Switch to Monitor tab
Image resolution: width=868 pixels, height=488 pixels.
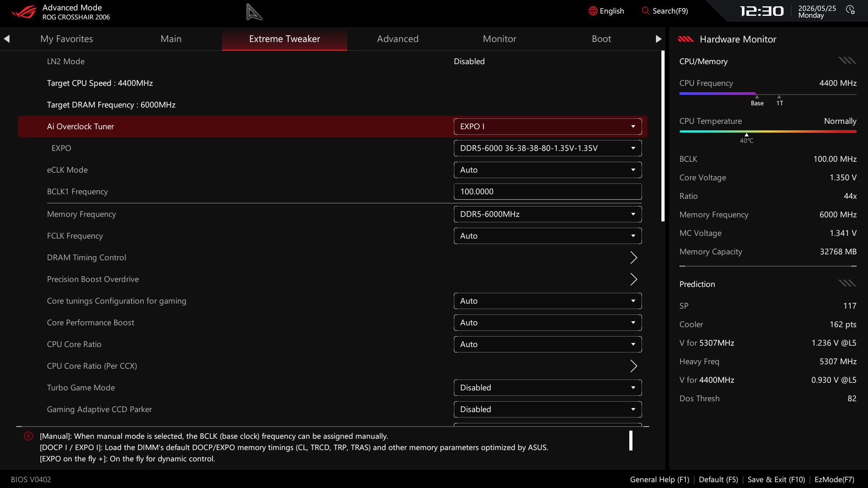[499, 39]
